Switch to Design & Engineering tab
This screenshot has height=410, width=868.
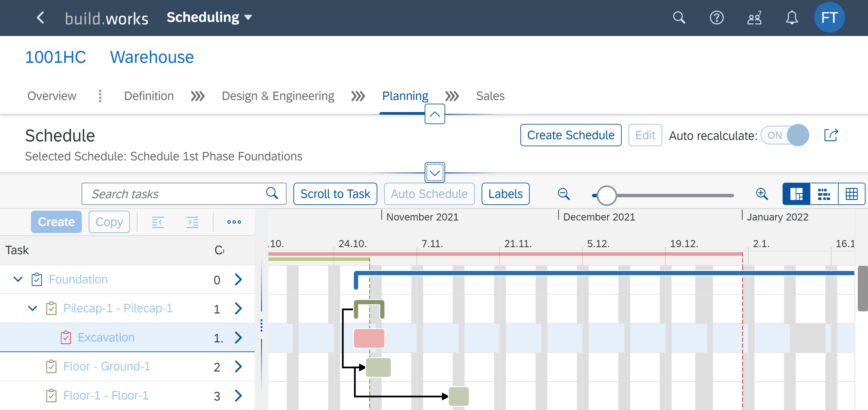[x=278, y=96]
